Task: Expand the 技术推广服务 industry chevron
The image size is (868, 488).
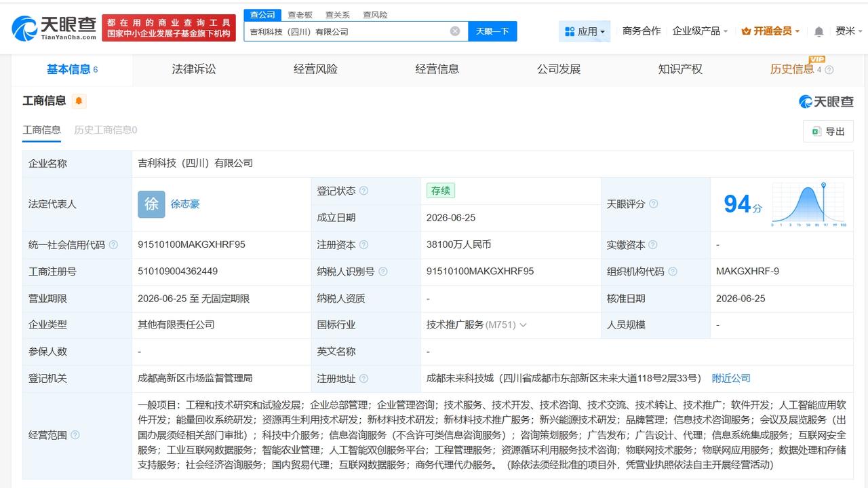Action: (523, 325)
